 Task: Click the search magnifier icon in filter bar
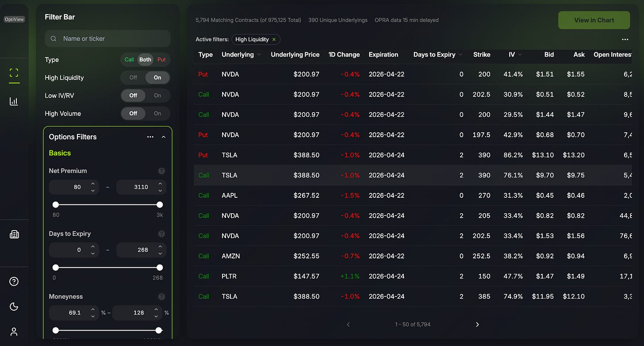click(x=54, y=38)
